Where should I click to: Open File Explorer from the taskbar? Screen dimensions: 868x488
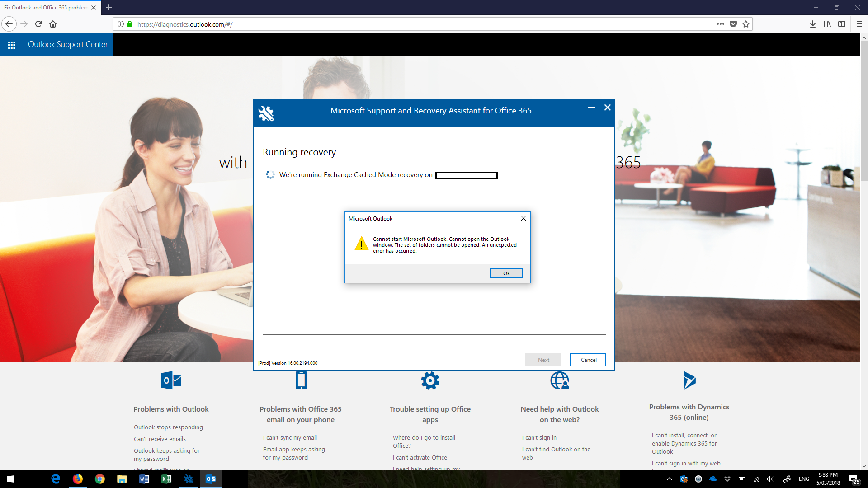click(x=122, y=479)
